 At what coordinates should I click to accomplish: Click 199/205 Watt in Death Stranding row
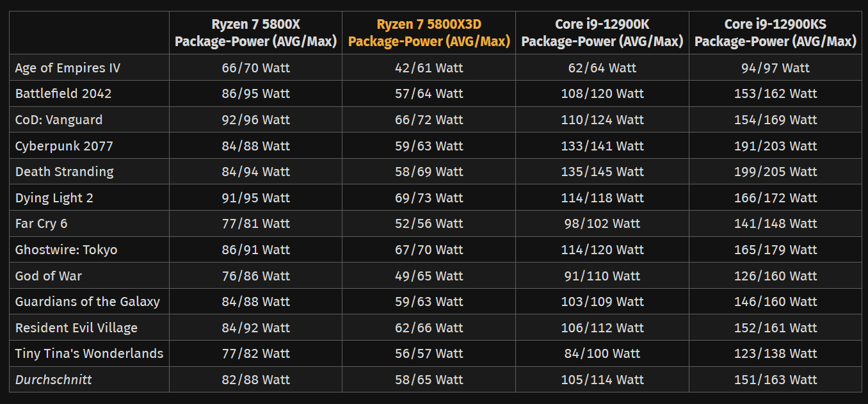point(775,172)
